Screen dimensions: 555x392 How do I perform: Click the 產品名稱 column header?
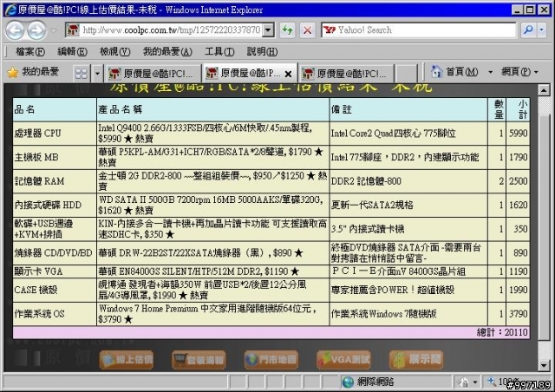click(120, 109)
